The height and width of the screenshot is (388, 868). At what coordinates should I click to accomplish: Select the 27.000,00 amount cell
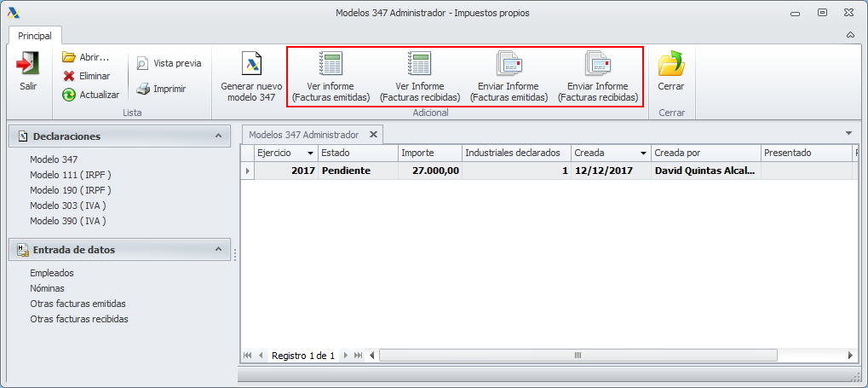(430, 171)
